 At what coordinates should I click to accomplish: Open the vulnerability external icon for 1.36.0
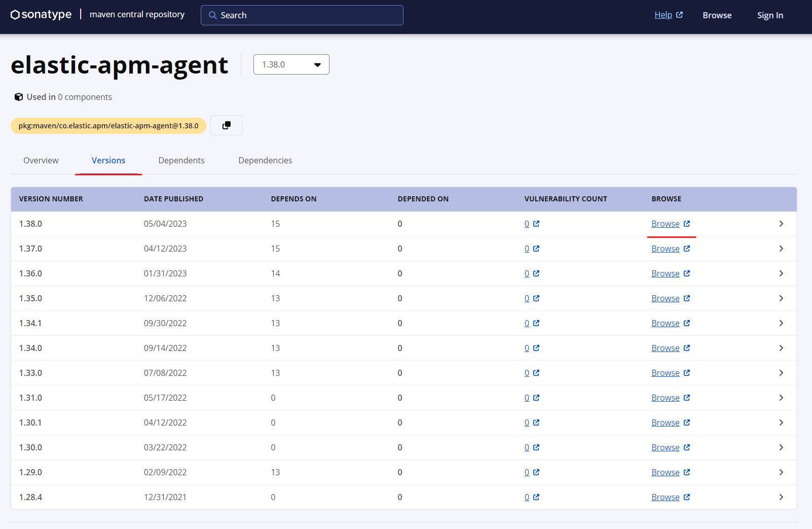tap(536, 273)
